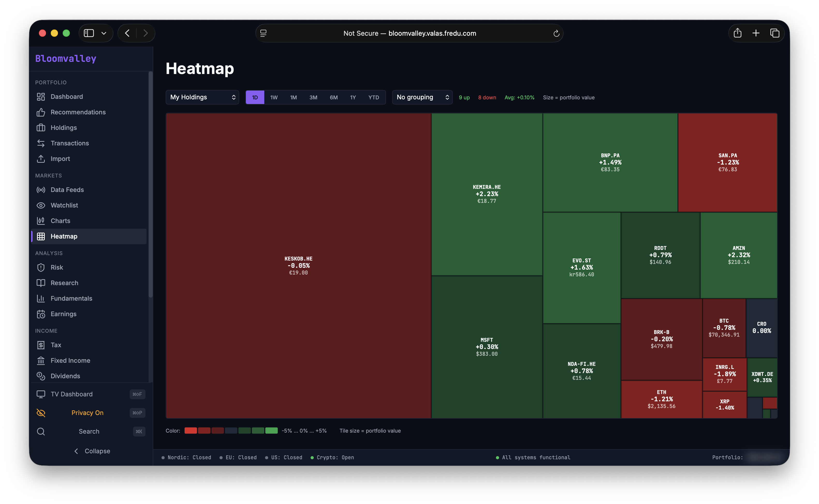Click the Data Feeds broadcast icon
The height and width of the screenshot is (504, 819).
pos(41,190)
